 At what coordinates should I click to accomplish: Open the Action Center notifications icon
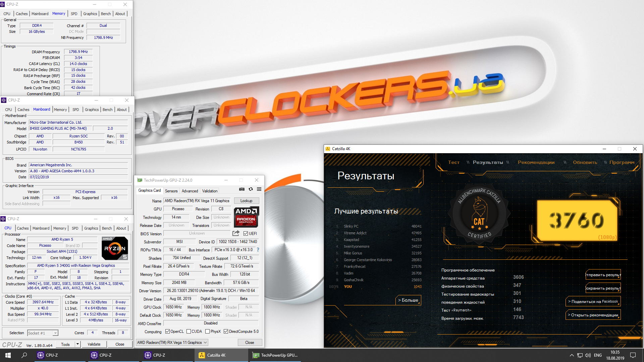[x=633, y=355]
